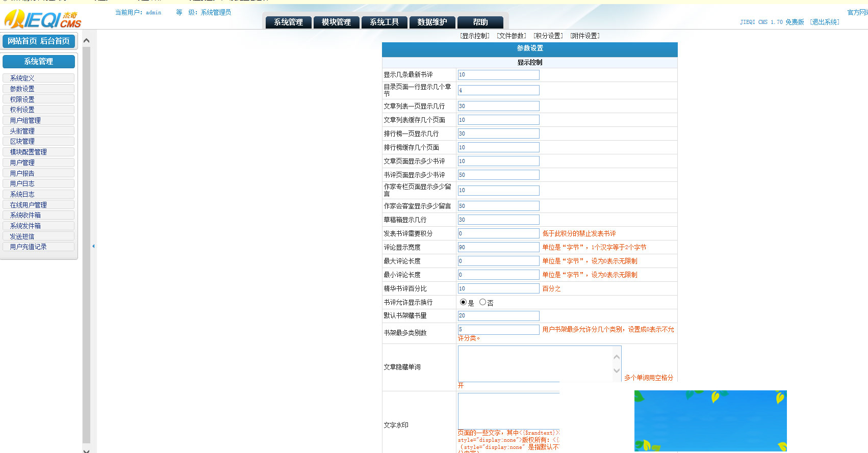The image size is (868, 453).
Task: Select 是 for 书评允许显示换行
Action: [x=463, y=302]
